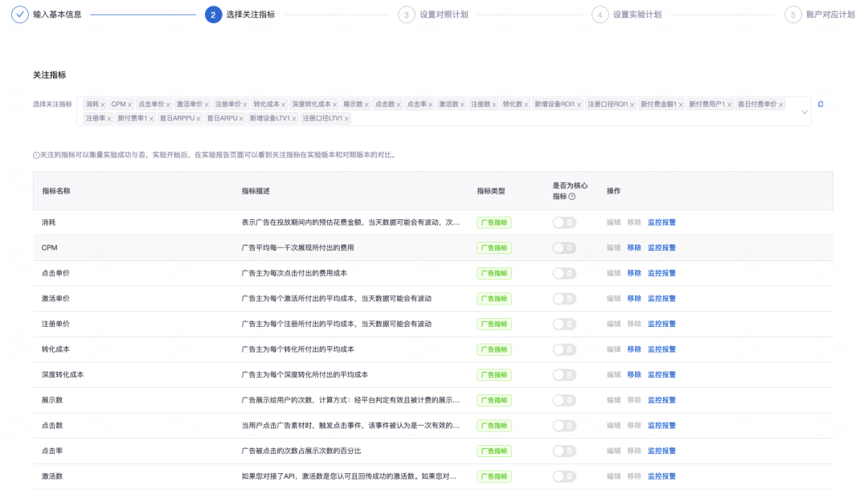This screenshot has width=868, height=490.
Task: Remove the 注册率 tag via its x
Action: tap(109, 119)
